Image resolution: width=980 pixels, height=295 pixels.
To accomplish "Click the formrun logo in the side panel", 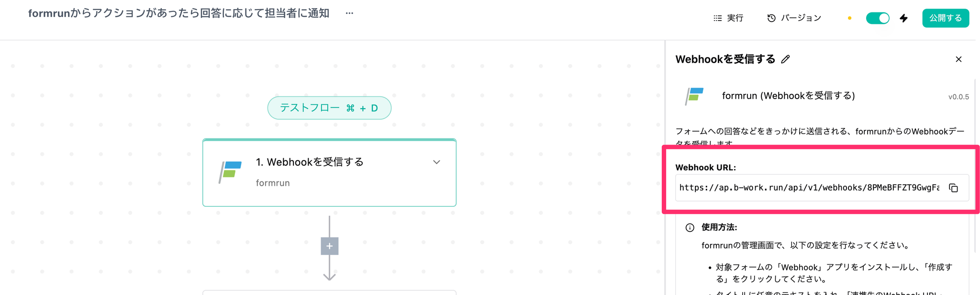I will [x=694, y=96].
